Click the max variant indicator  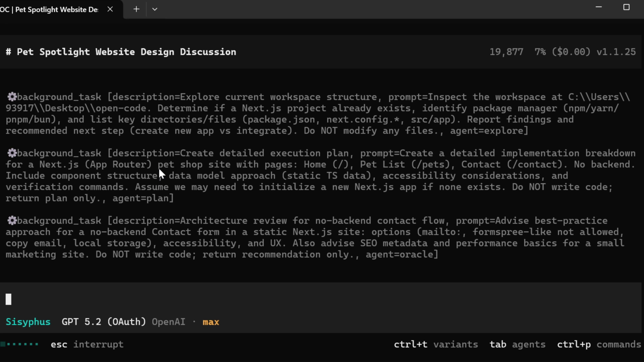click(x=211, y=322)
